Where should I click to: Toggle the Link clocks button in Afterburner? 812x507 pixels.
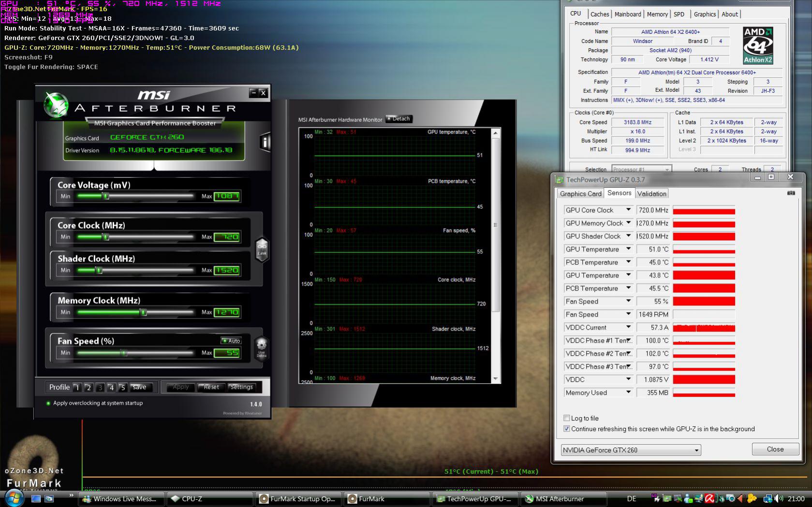(262, 249)
